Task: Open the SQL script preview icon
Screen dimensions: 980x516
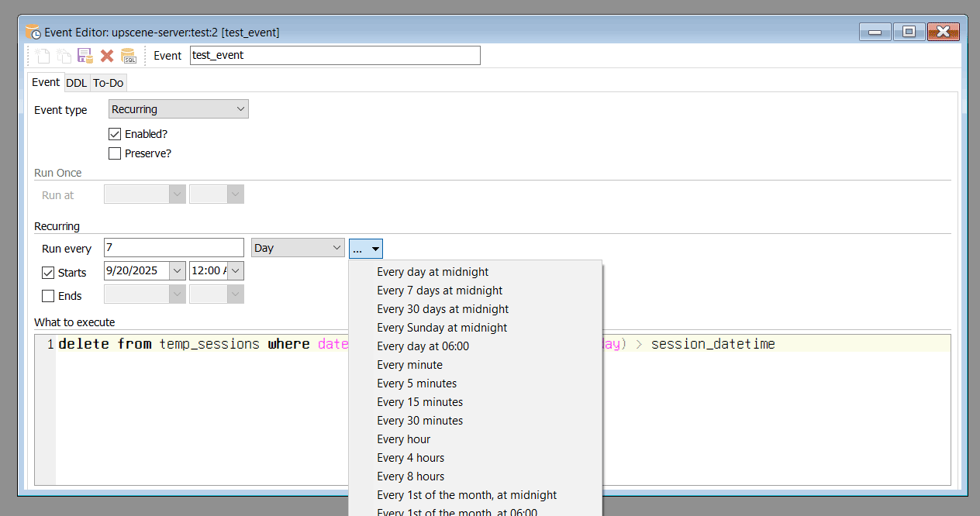Action: pos(129,55)
